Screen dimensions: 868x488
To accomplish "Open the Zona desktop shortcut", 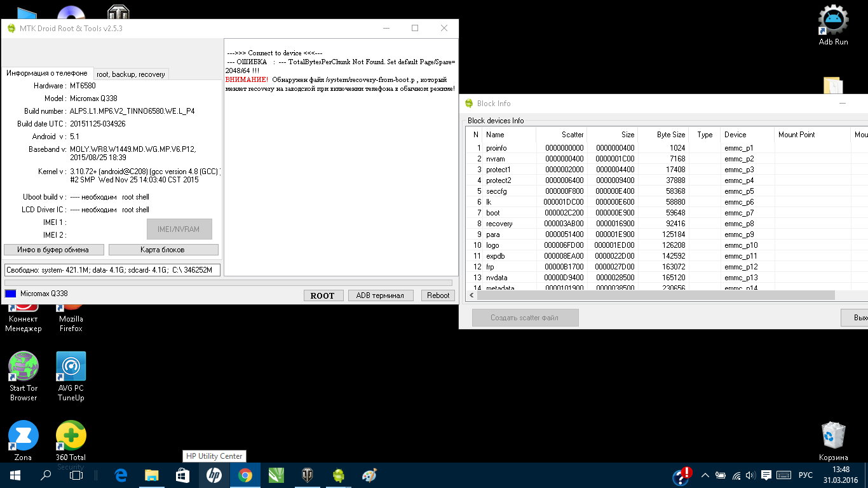I will coord(24,440).
